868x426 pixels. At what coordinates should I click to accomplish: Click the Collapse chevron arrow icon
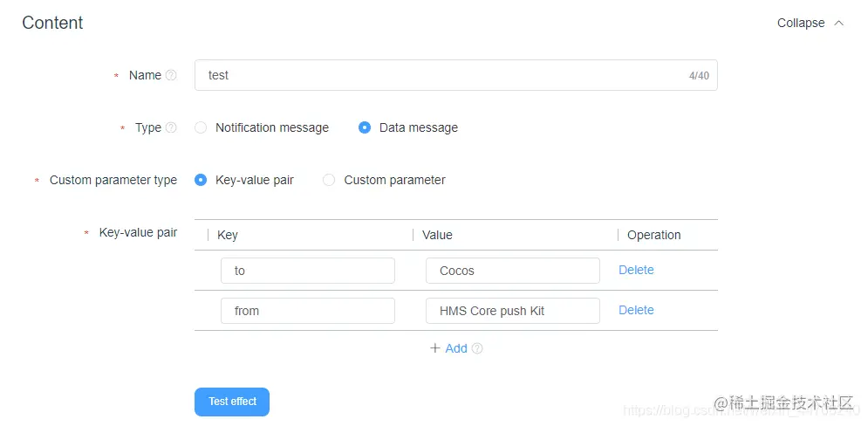point(838,24)
